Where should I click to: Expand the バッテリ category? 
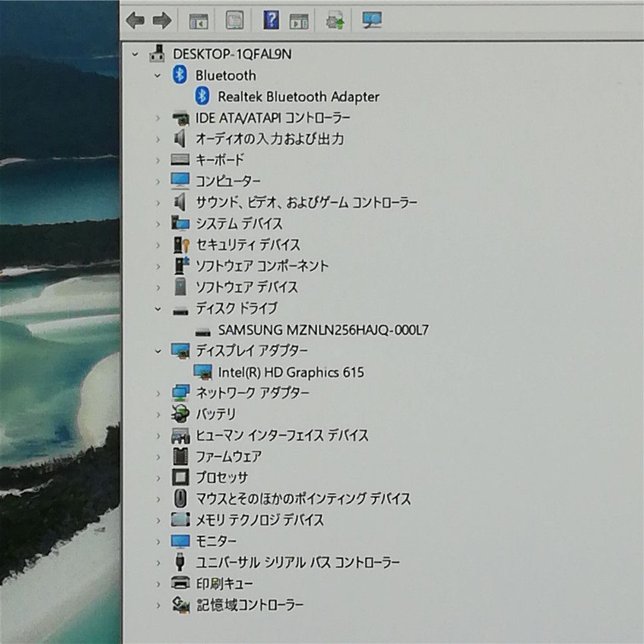coord(159,414)
